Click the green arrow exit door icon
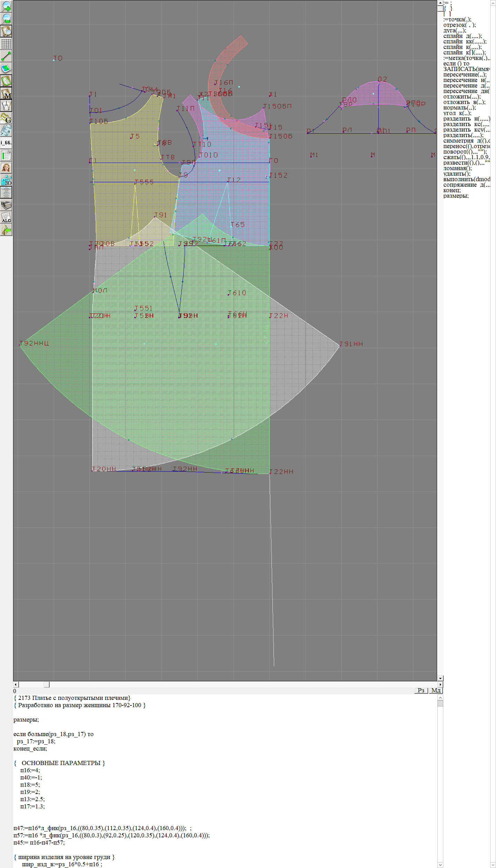 (6, 230)
